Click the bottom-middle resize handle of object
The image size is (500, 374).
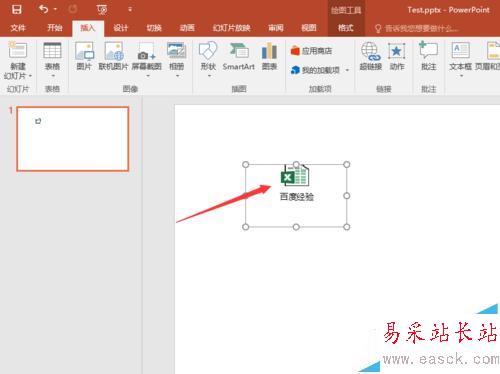tap(296, 227)
